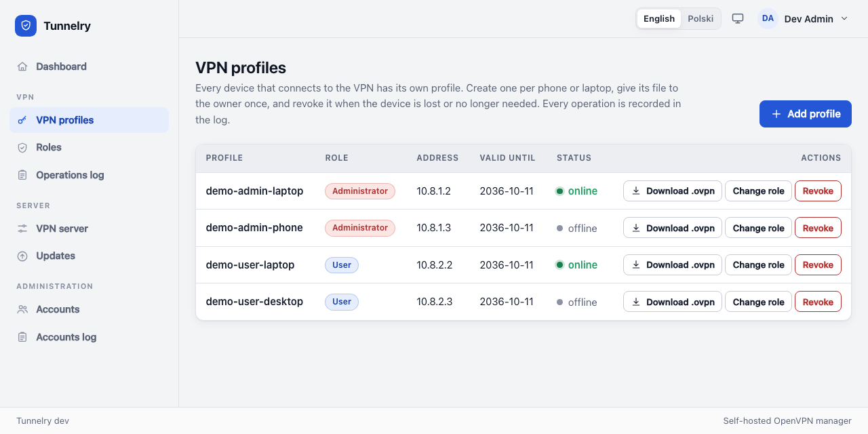Click the STATUS column header

[x=574, y=158]
